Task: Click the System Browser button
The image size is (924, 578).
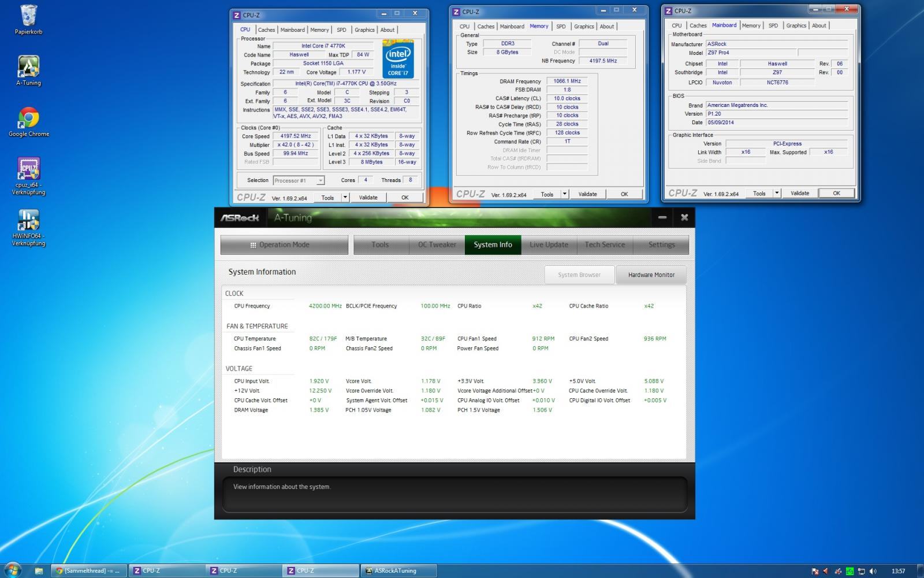Action: (579, 275)
